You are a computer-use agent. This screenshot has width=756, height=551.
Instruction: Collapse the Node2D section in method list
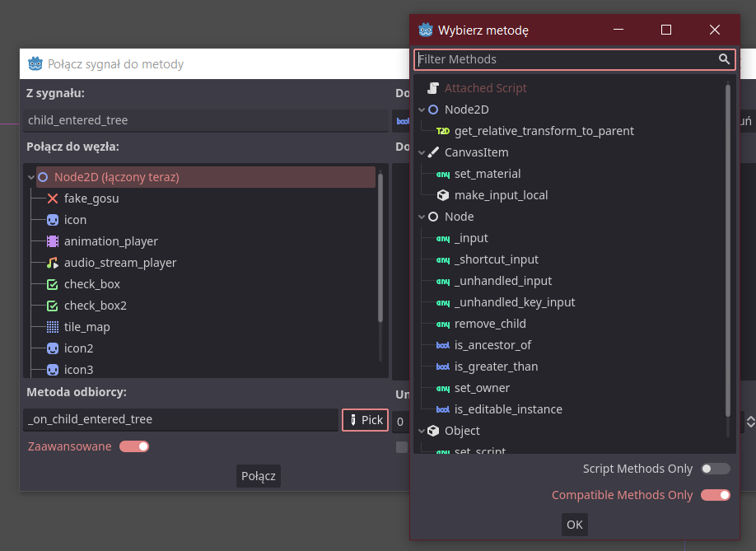tap(422, 110)
